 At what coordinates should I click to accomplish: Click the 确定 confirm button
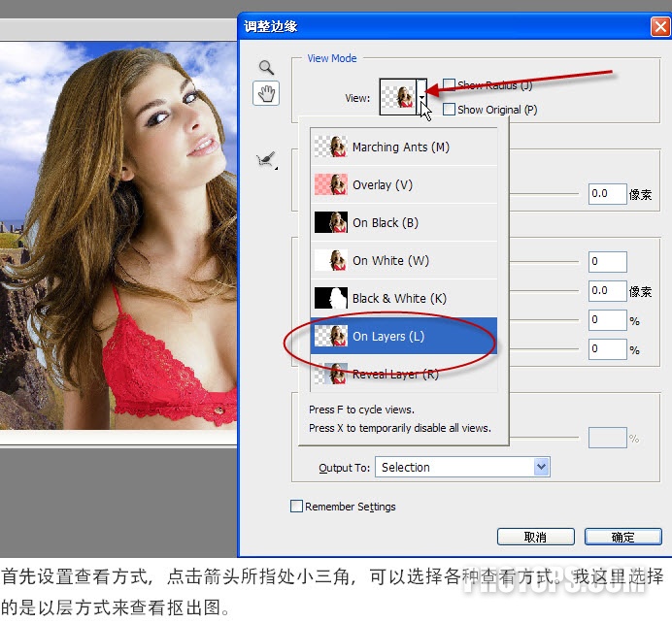tap(623, 537)
